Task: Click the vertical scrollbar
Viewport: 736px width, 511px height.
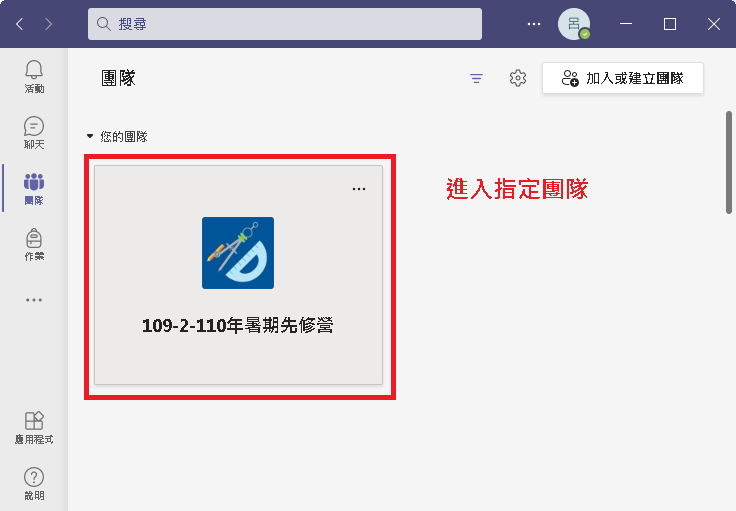Action: pyautogui.click(x=729, y=162)
